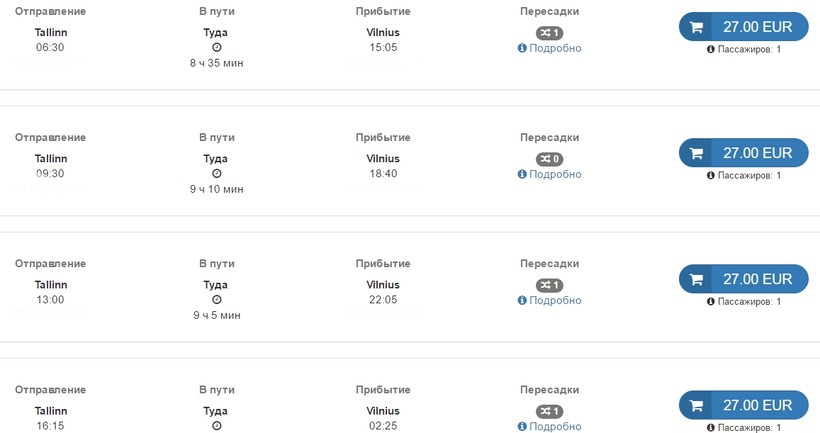Expand Подробно details for the 13:00 trip
The image size is (820, 433).
tap(554, 300)
